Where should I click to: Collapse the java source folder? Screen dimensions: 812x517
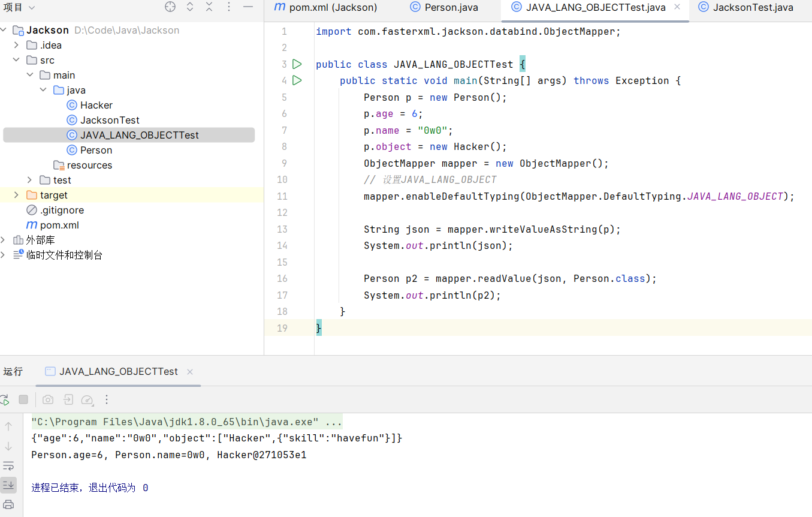pos(43,90)
